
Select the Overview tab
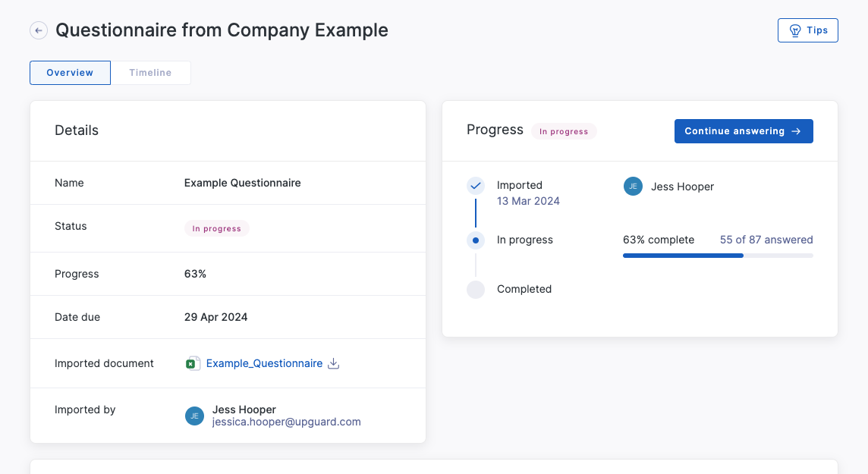coord(70,72)
